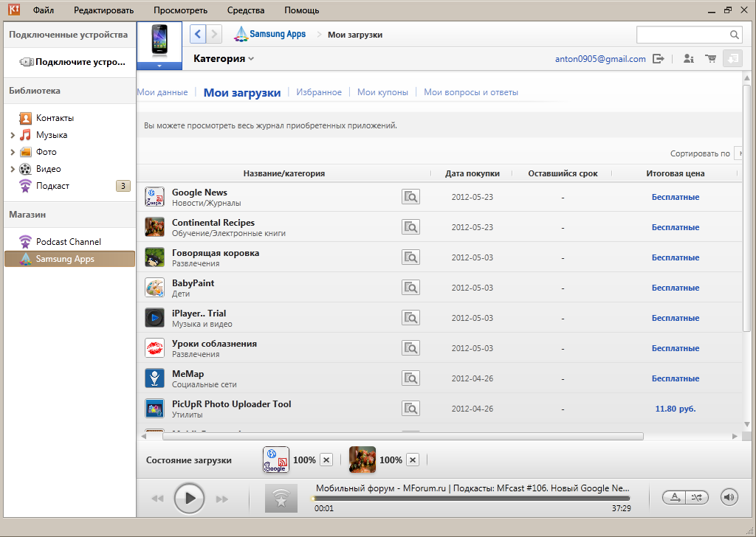756x537 pixels.
Task: Click the volume speaker button
Action: pyautogui.click(x=729, y=497)
